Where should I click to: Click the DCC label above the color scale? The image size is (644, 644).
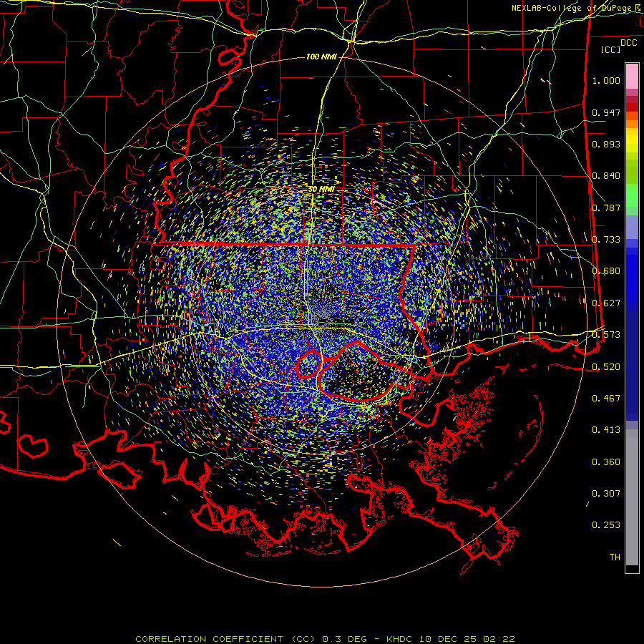pyautogui.click(x=629, y=43)
